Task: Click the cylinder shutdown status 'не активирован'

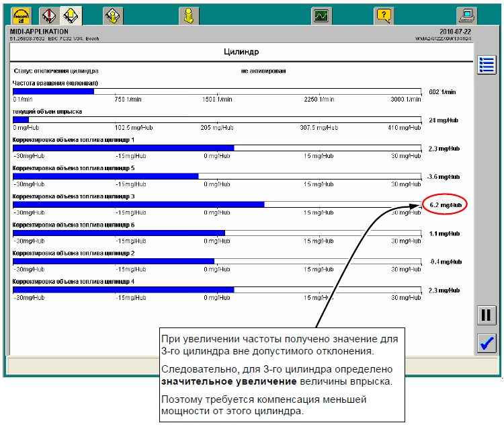Action: (264, 71)
